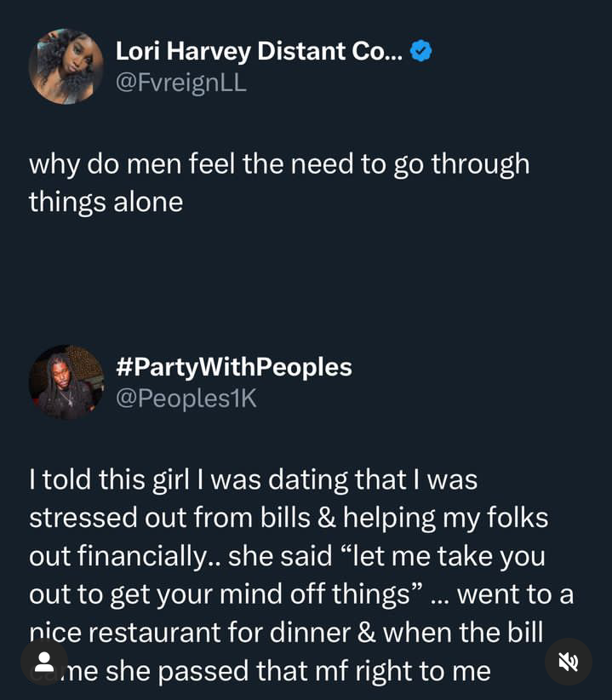Click the blue verified checkmark badge
612x700 pixels.
[x=421, y=52]
